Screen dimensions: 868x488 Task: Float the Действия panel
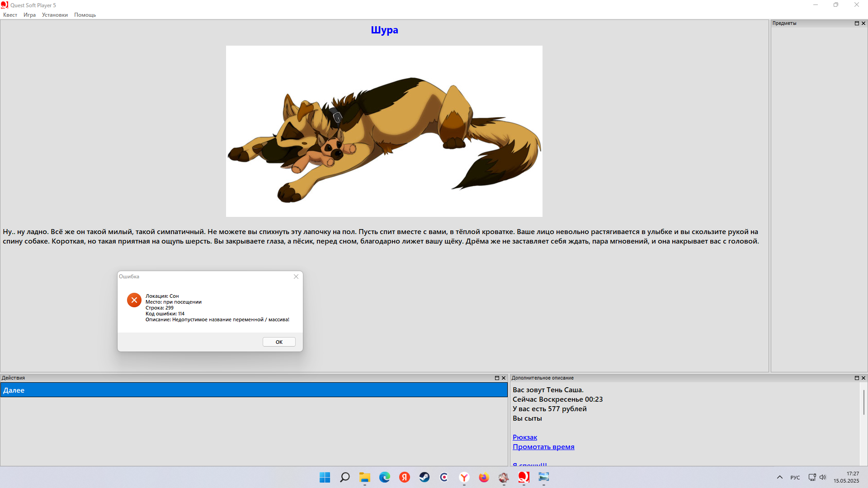[x=497, y=378]
